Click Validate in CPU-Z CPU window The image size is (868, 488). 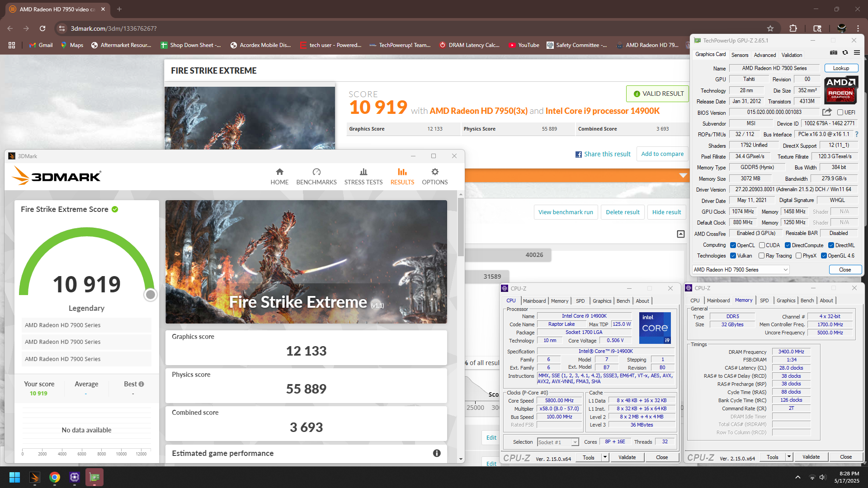click(x=627, y=457)
